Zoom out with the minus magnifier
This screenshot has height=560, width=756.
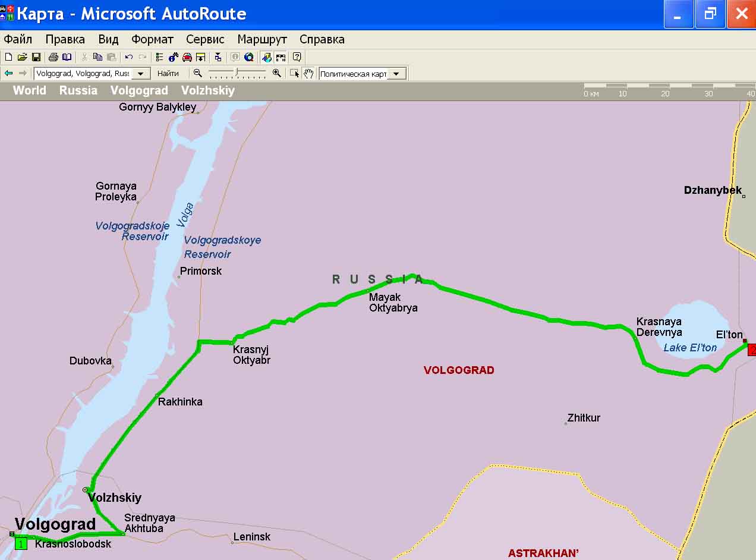[197, 73]
